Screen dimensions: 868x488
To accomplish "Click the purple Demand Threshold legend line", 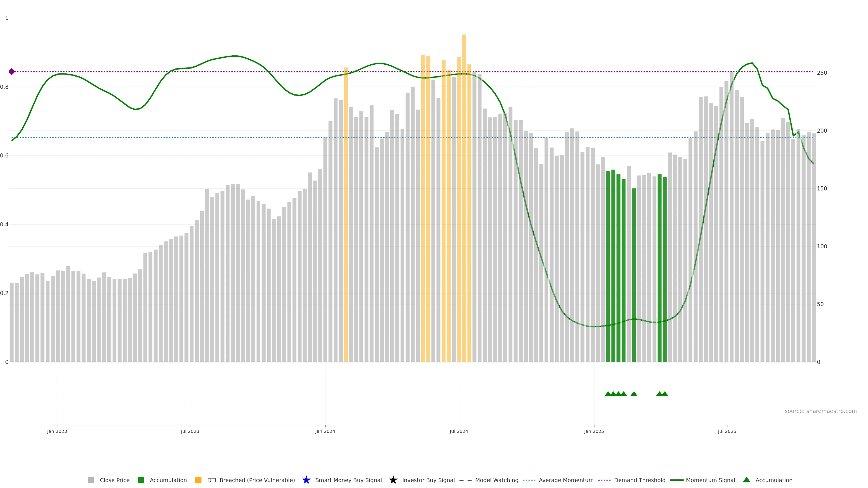I will tap(604, 480).
